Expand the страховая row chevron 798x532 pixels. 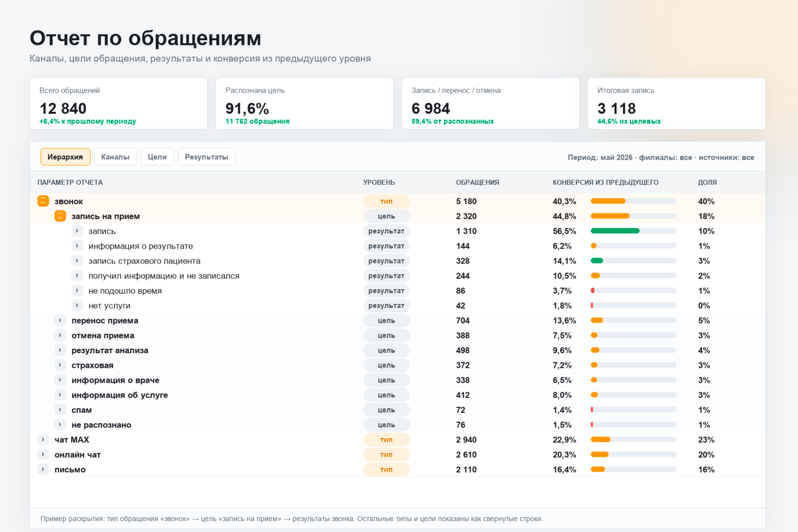(60, 365)
